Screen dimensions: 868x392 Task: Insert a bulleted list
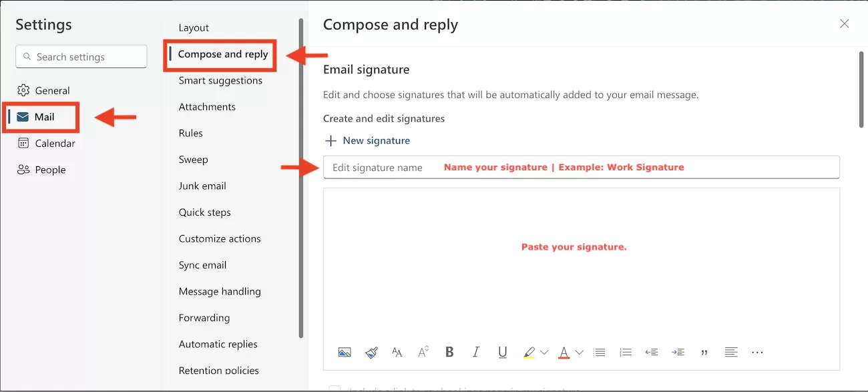click(600, 352)
